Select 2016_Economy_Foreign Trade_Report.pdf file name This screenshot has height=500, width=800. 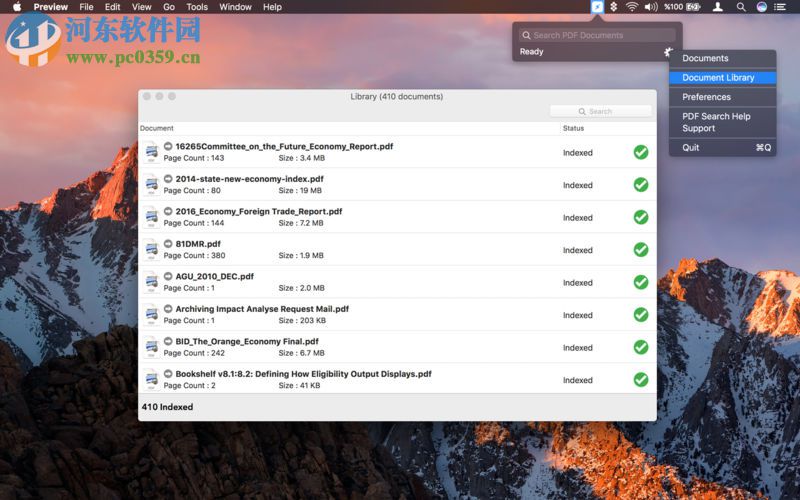pos(259,211)
